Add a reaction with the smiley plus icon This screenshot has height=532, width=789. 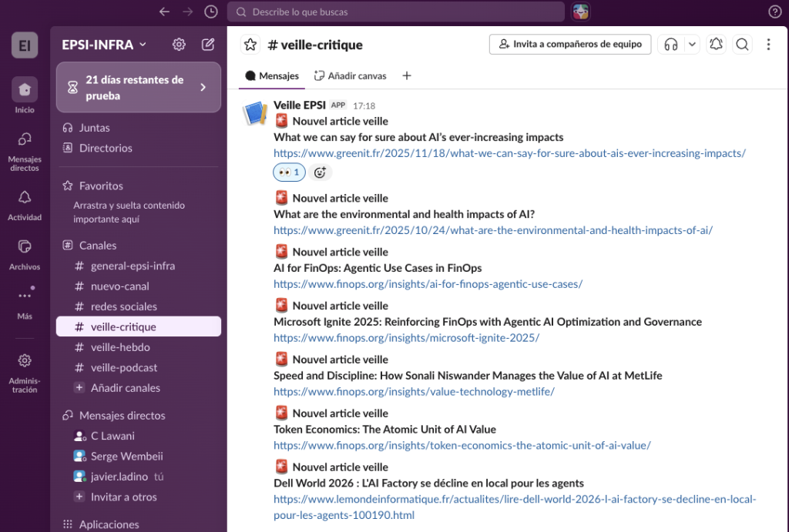tap(320, 172)
